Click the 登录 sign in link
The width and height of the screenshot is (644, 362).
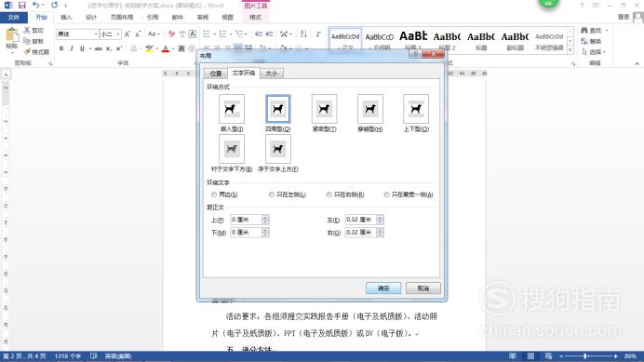(624, 17)
